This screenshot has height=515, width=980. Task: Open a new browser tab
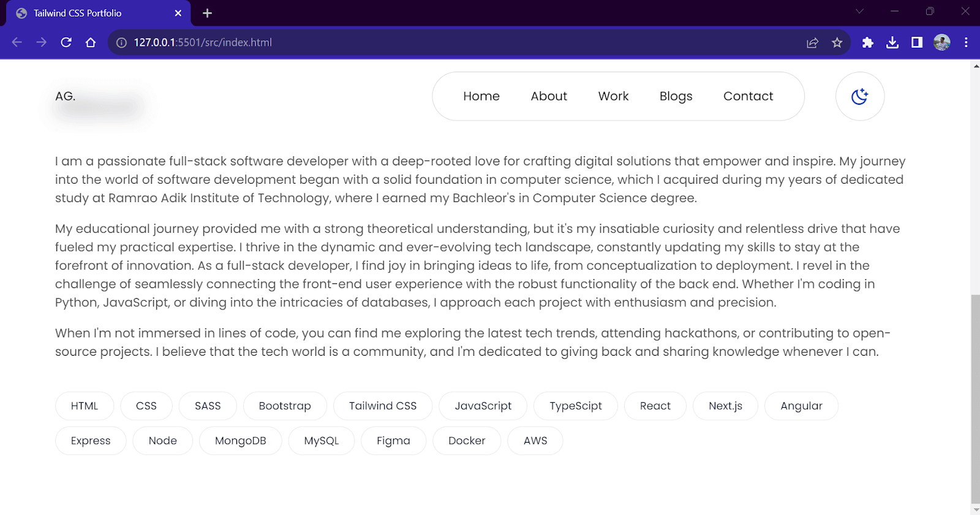tap(207, 13)
